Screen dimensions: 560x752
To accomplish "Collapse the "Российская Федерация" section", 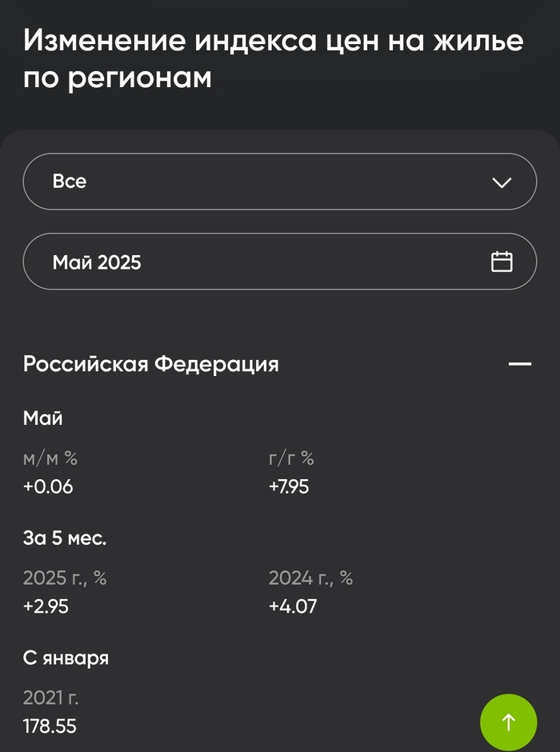I will (x=151, y=364).
